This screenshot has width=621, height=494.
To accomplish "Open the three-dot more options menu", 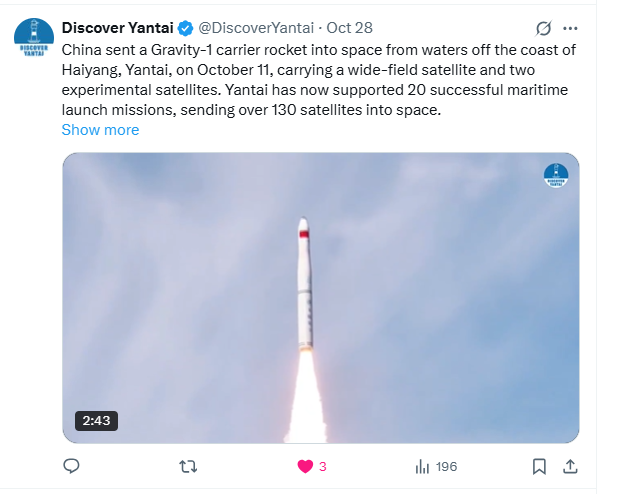I will [571, 27].
